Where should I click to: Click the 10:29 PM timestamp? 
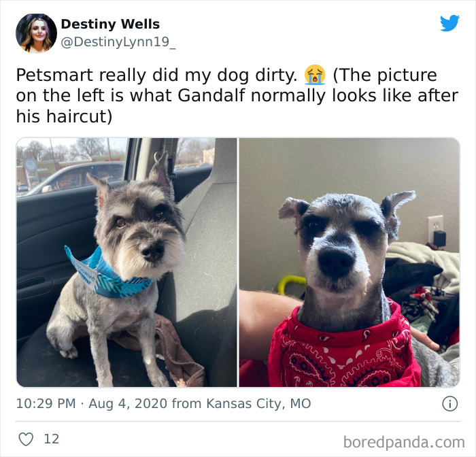point(46,403)
